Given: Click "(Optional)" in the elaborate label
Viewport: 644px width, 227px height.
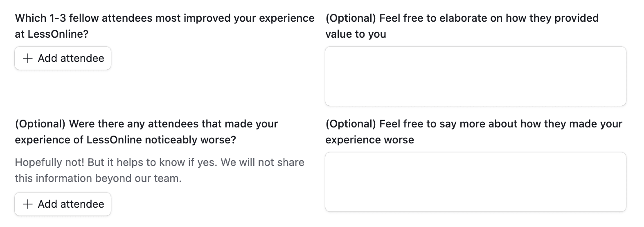Looking at the screenshot, I should pos(350,18).
